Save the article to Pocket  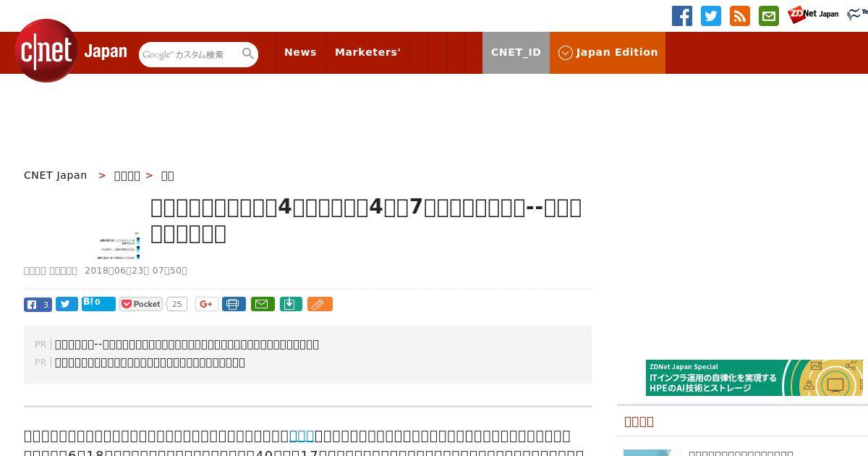pyautogui.click(x=142, y=304)
